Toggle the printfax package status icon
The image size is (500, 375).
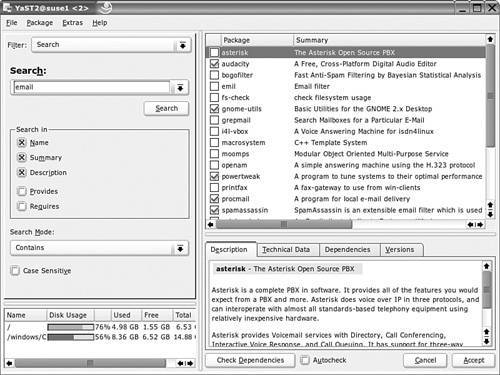(214, 188)
